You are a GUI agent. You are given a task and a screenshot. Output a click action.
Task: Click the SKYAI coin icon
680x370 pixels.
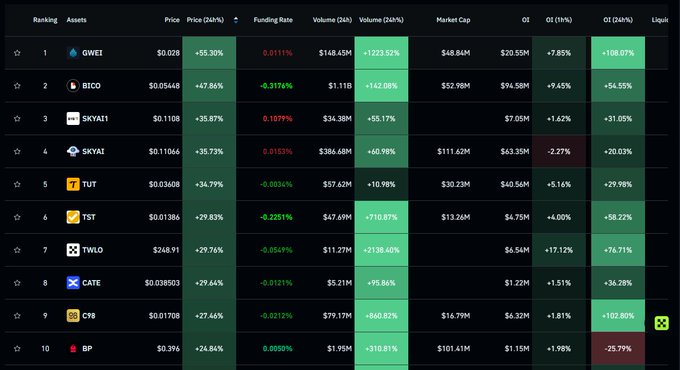[73, 151]
